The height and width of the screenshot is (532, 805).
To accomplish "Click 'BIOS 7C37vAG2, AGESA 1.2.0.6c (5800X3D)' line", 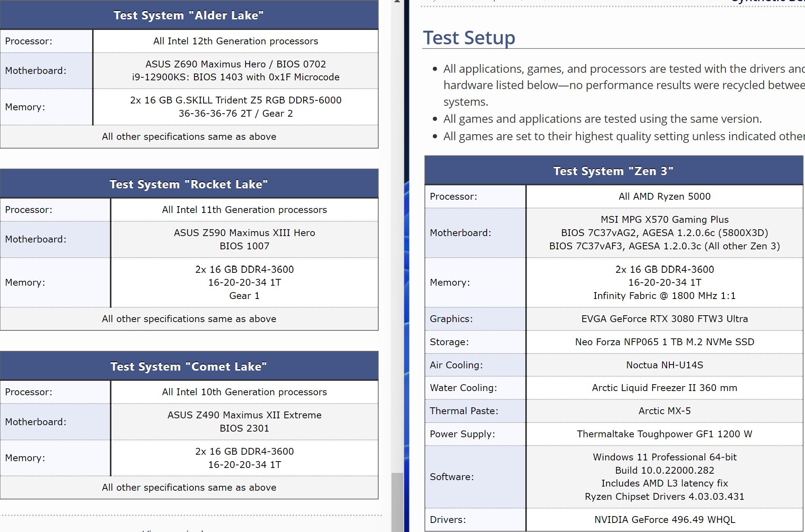I will click(x=665, y=233).
